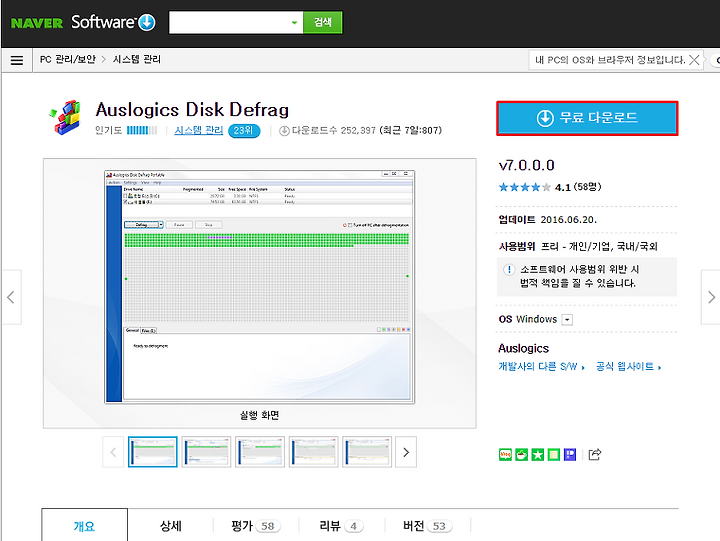The image size is (720, 541).
Task: Click the 검색 search button
Action: [323, 23]
